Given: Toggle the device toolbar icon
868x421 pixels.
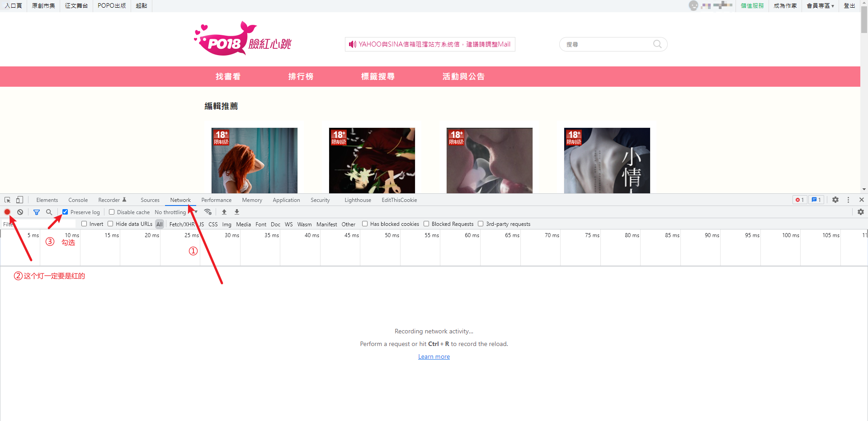Looking at the screenshot, I should pyautogui.click(x=19, y=200).
